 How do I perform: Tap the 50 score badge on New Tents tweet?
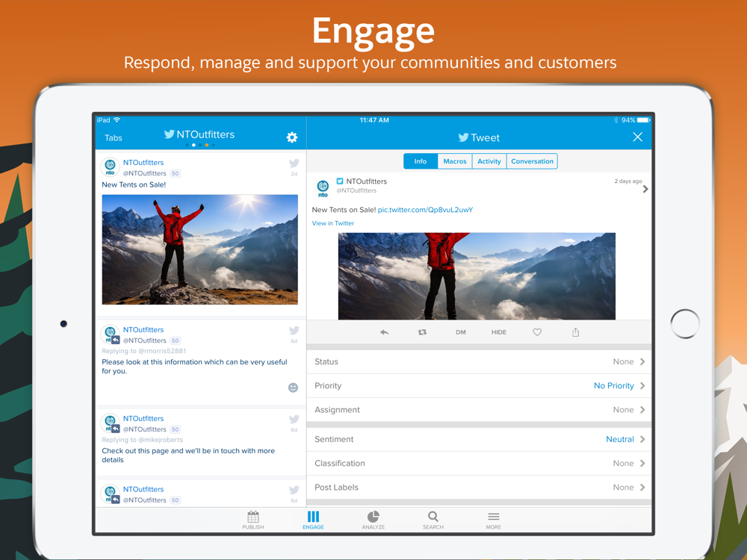click(x=176, y=173)
